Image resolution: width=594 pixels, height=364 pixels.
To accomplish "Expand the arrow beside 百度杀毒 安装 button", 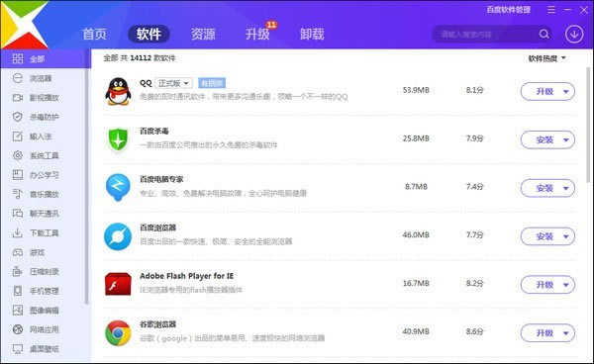I will 565,140.
